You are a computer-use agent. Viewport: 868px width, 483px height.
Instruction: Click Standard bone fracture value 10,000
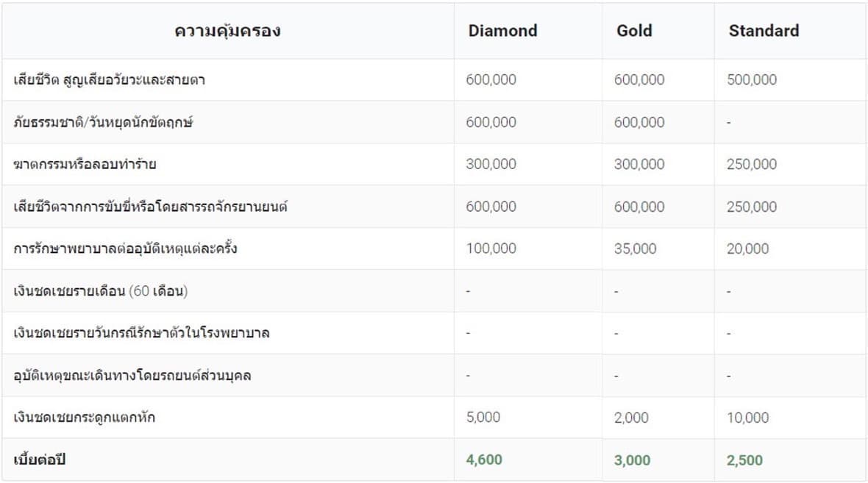(747, 418)
